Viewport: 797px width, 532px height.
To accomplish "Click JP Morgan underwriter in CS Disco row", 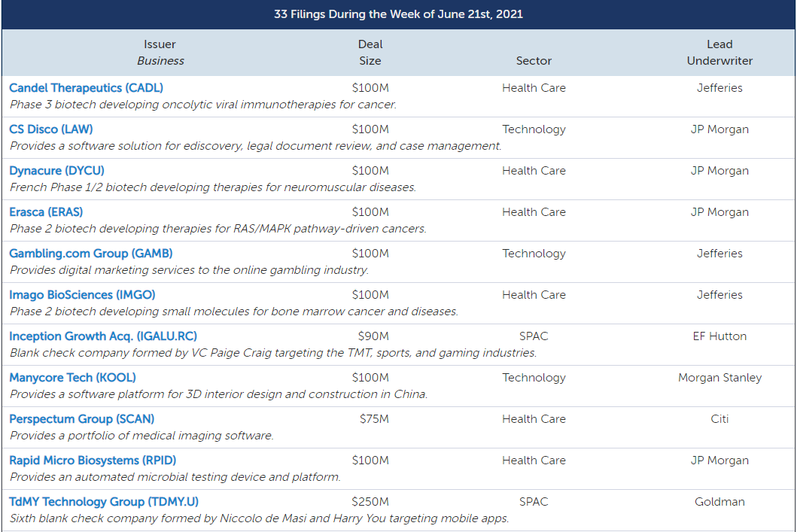I will coord(719,129).
